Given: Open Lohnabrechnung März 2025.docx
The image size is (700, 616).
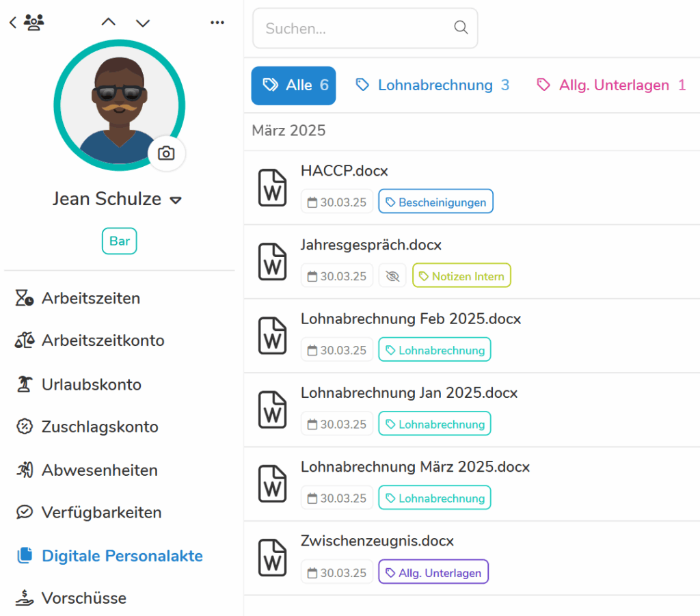Looking at the screenshot, I should tap(415, 468).
